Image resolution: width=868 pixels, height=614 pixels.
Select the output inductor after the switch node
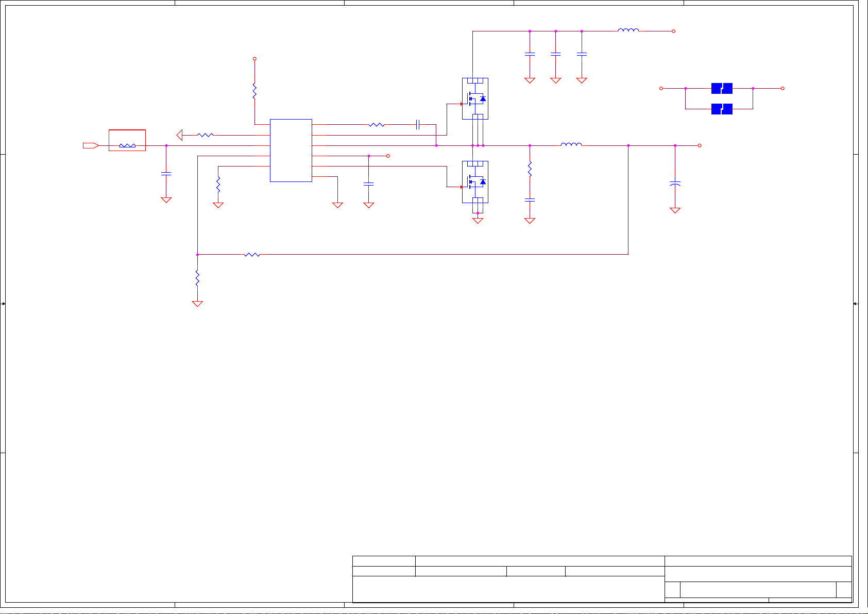pyautogui.click(x=571, y=144)
